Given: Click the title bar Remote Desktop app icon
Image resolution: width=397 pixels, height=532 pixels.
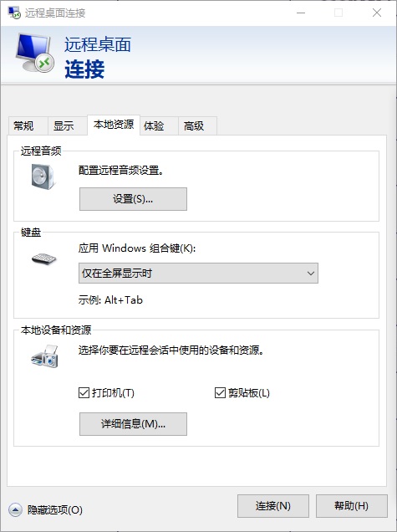Looking at the screenshot, I should [x=14, y=13].
